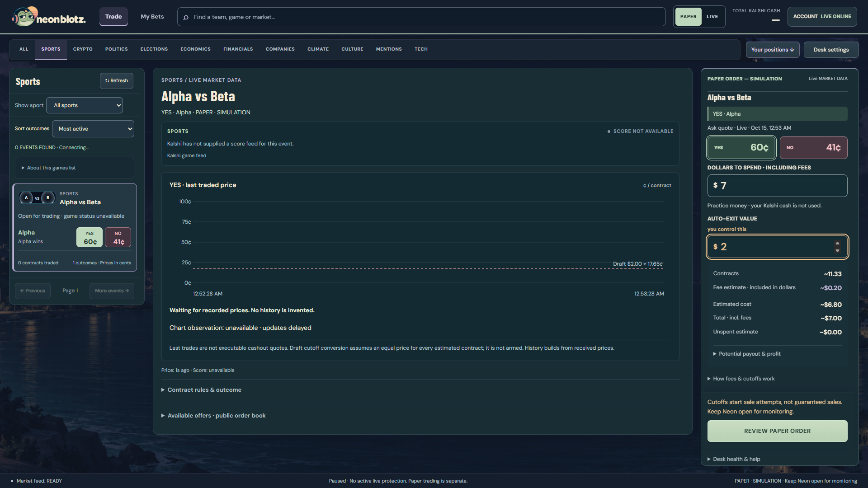Go to the My Bets tab
Viewport: 868px width, 488px height.
pos(152,17)
